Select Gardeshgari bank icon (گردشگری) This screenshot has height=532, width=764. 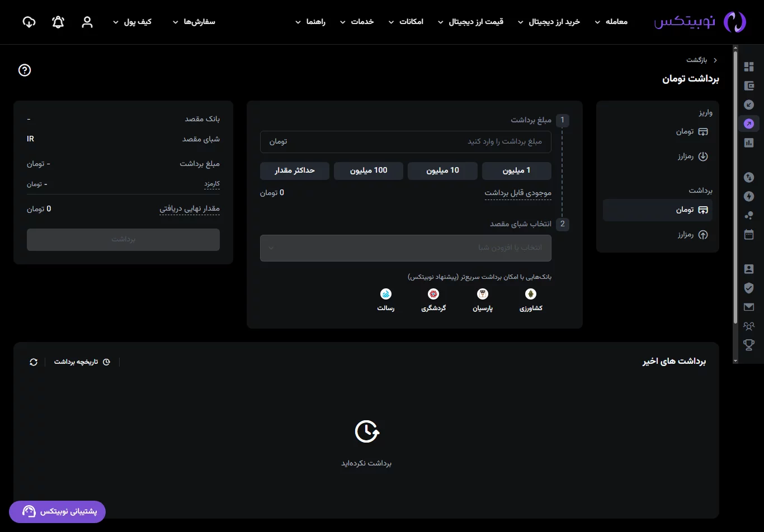433,294
